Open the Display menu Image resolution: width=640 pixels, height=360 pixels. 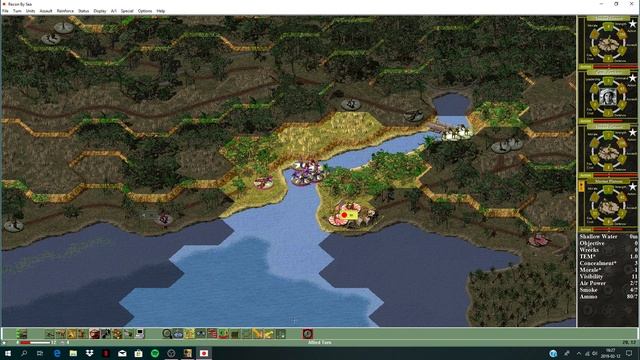[100, 11]
